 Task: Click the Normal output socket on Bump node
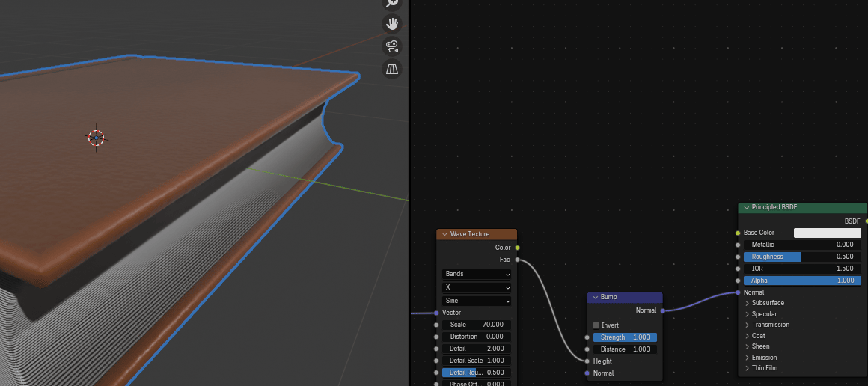click(662, 310)
